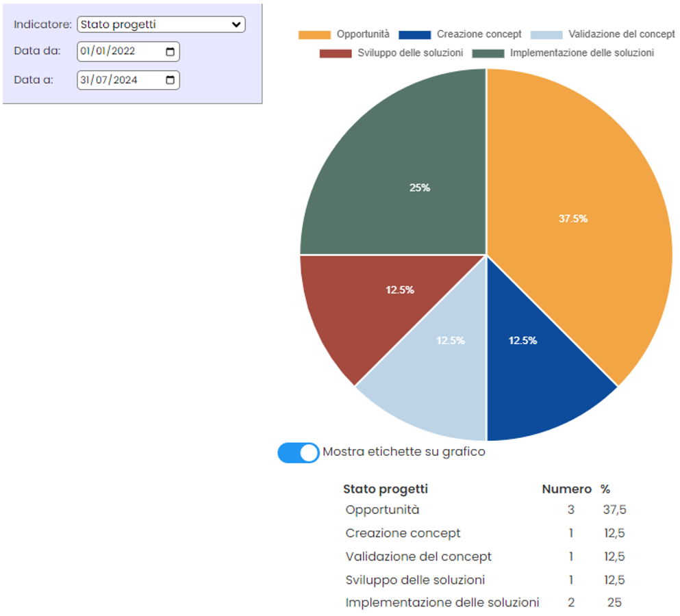
Task: Click the Numero value 3 for Opportunità
Action: click(x=570, y=510)
